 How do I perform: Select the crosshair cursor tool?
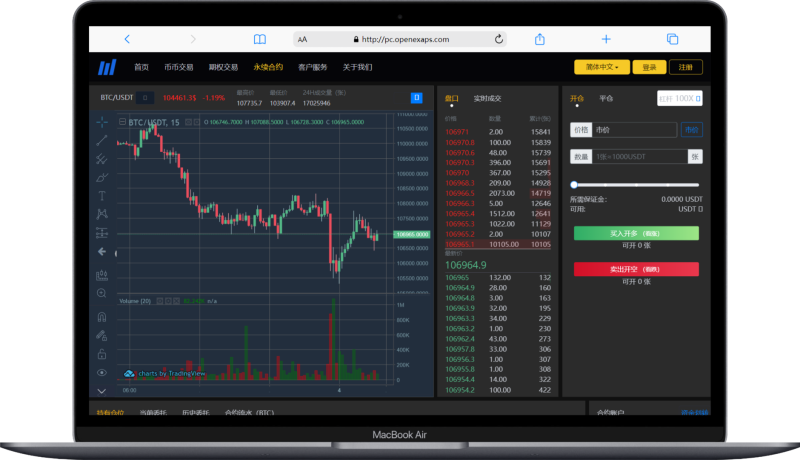coord(102,121)
